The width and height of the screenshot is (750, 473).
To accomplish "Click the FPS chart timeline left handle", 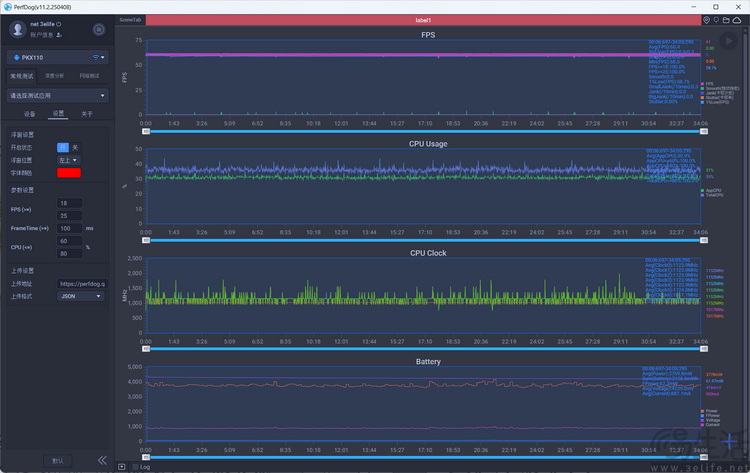I will (146, 131).
